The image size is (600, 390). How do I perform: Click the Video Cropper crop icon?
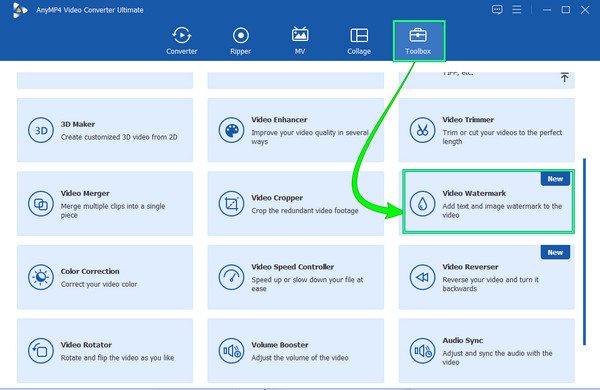pos(231,204)
